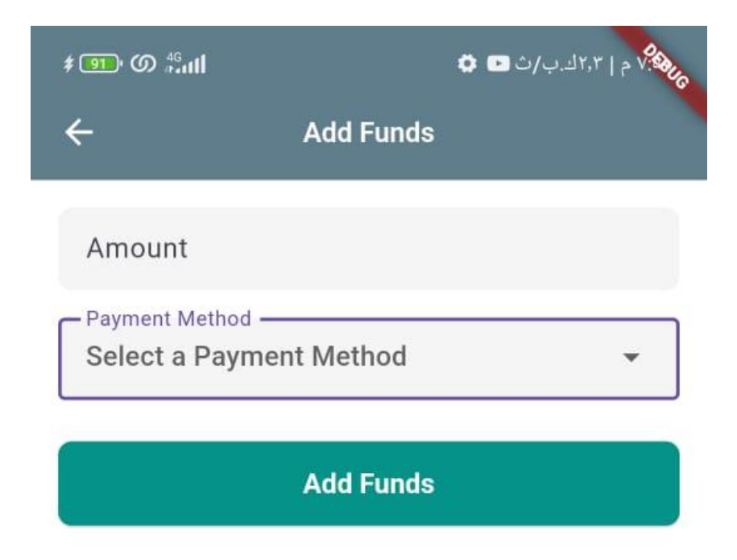Focus the Amount input field
This screenshot has height=560, width=737.
(368, 248)
